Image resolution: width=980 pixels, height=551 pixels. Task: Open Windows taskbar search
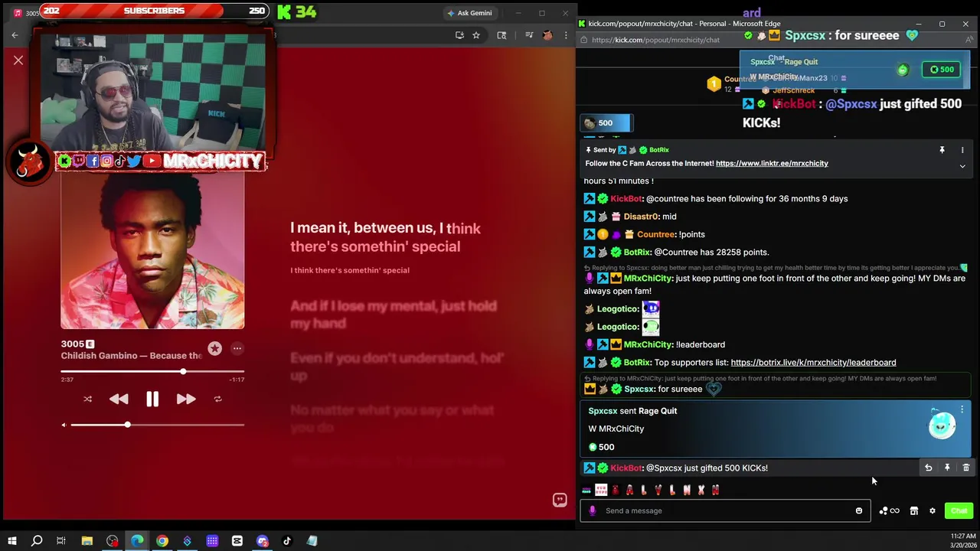pyautogui.click(x=36, y=541)
